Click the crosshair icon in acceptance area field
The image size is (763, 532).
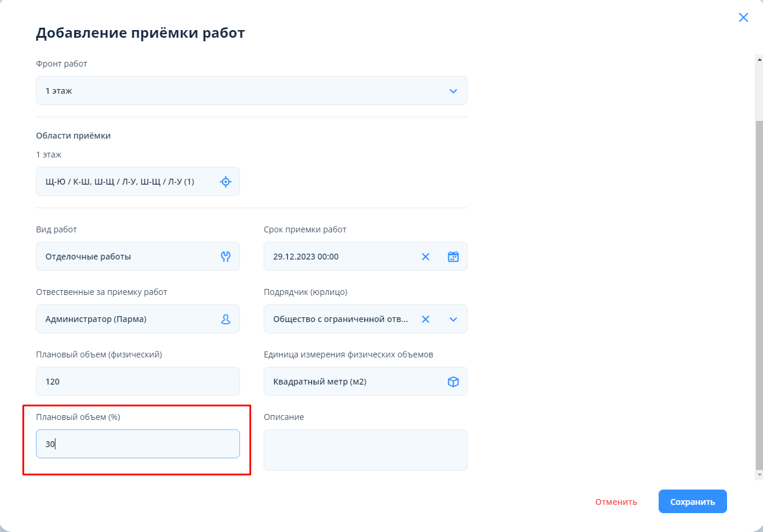tap(225, 182)
